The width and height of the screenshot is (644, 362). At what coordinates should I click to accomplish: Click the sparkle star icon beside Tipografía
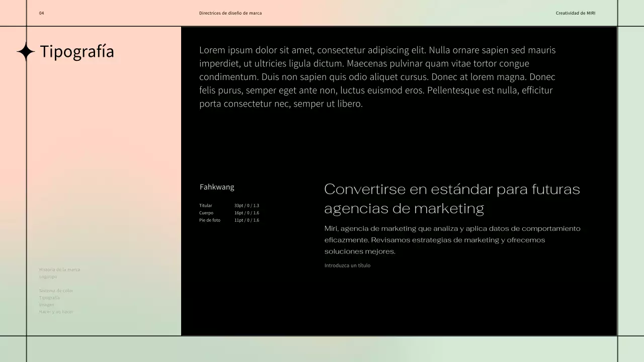coord(26,51)
